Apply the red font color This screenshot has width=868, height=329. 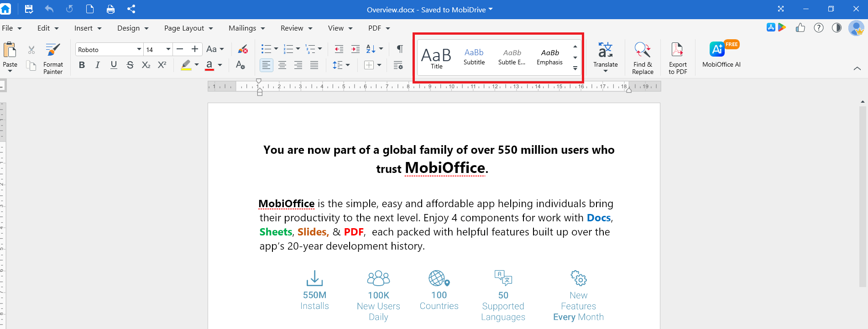click(209, 65)
